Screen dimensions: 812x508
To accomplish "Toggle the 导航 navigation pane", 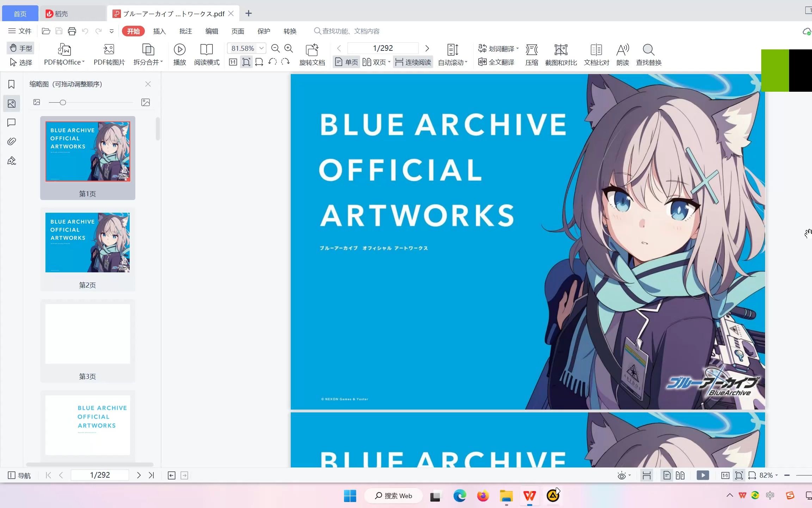I will (x=19, y=476).
